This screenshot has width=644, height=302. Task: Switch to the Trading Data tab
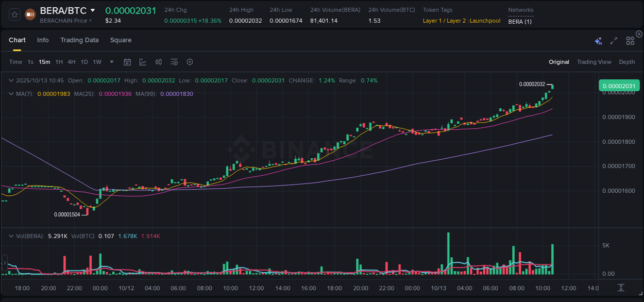79,40
